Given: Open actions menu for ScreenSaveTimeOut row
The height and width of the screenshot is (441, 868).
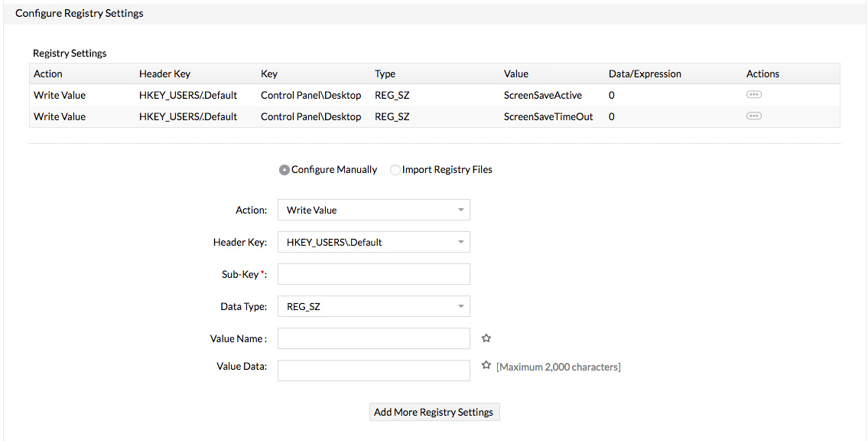Looking at the screenshot, I should pos(754,116).
